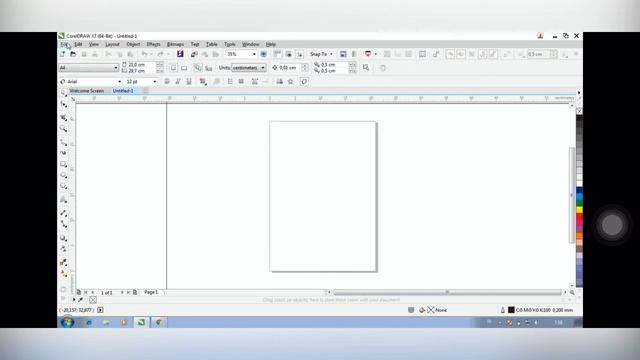Select the Rectangle tool

point(63,164)
